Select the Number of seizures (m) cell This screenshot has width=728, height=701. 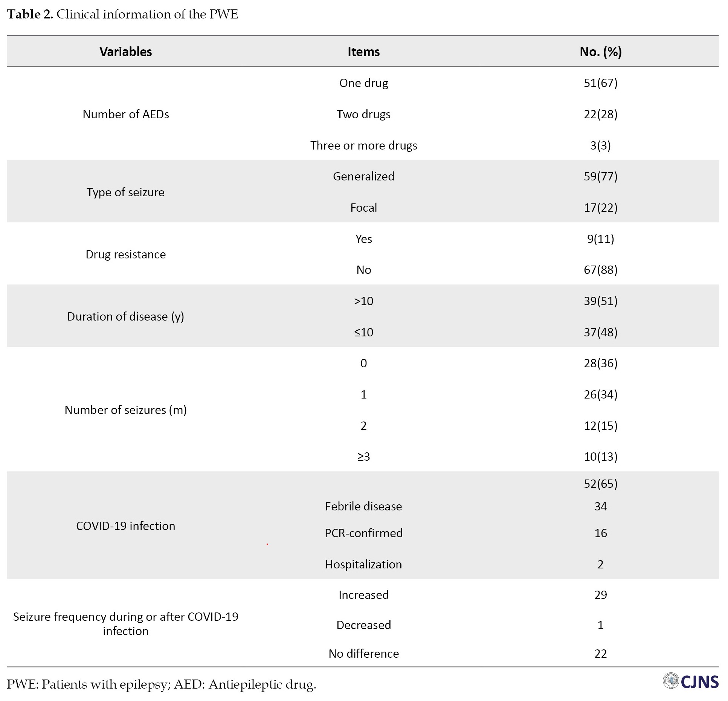pyautogui.click(x=126, y=410)
